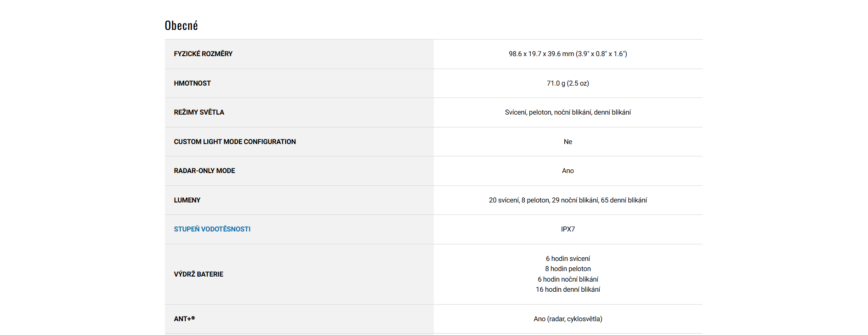Click the 16 hodin denní blikání line
This screenshot has height=335, width=868.
pos(568,289)
